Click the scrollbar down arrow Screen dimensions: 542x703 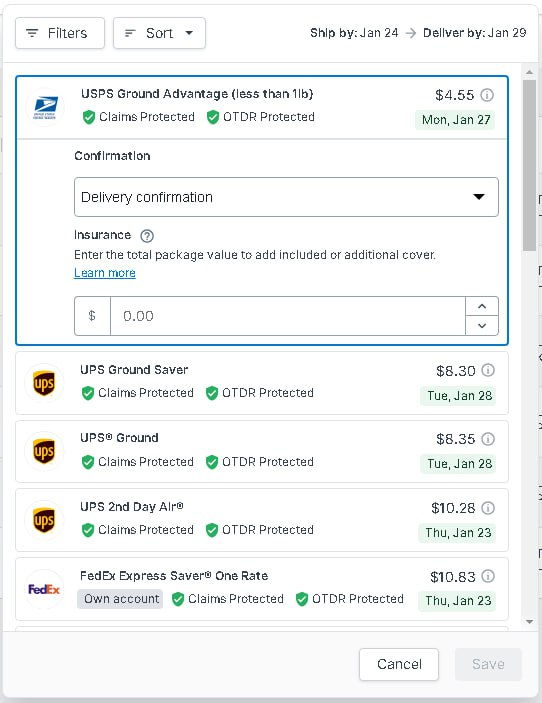click(529, 622)
